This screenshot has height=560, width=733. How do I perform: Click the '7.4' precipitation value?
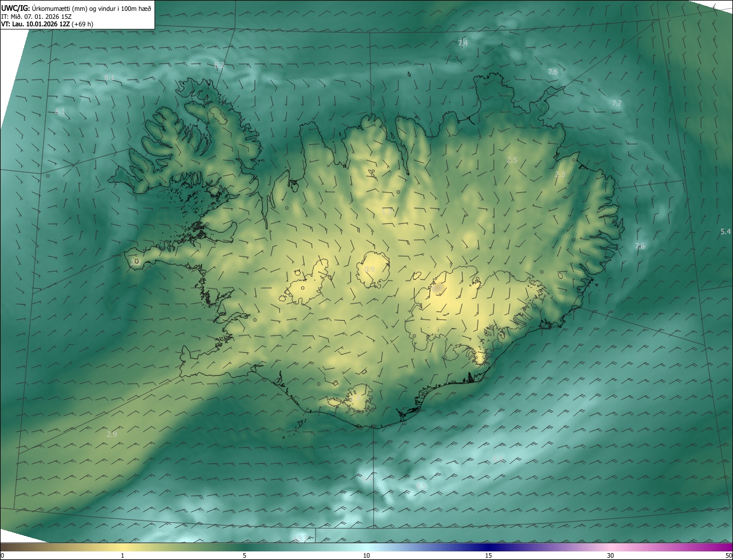[x=463, y=43]
